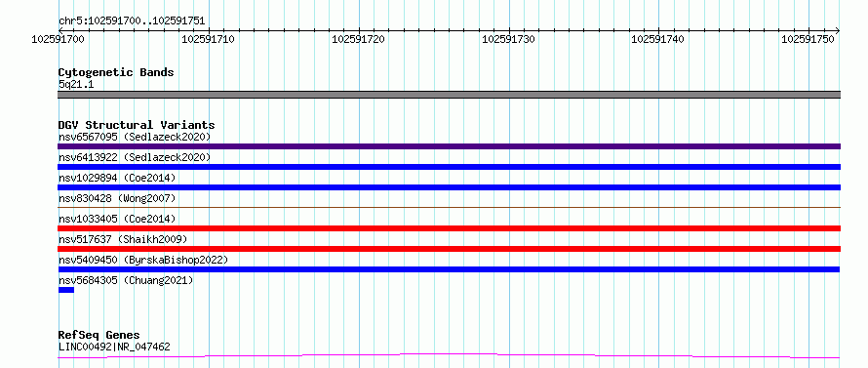Open variant nsv830428 (Wong2007) label

(x=117, y=198)
